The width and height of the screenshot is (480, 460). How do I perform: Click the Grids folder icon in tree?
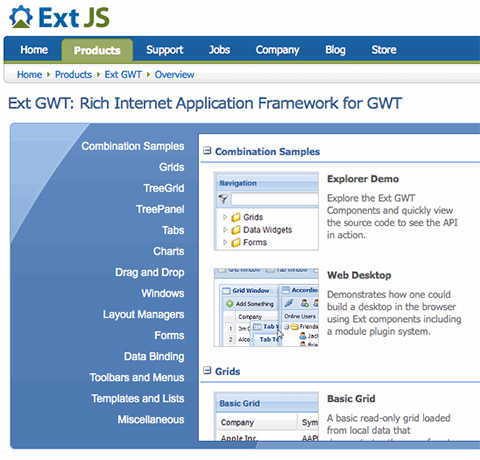tap(236, 217)
